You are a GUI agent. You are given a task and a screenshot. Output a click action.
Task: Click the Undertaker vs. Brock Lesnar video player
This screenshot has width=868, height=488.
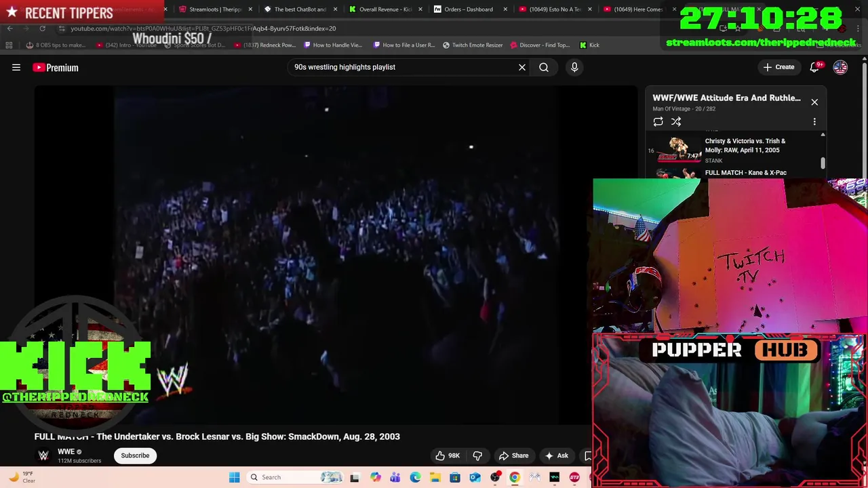[336, 254]
